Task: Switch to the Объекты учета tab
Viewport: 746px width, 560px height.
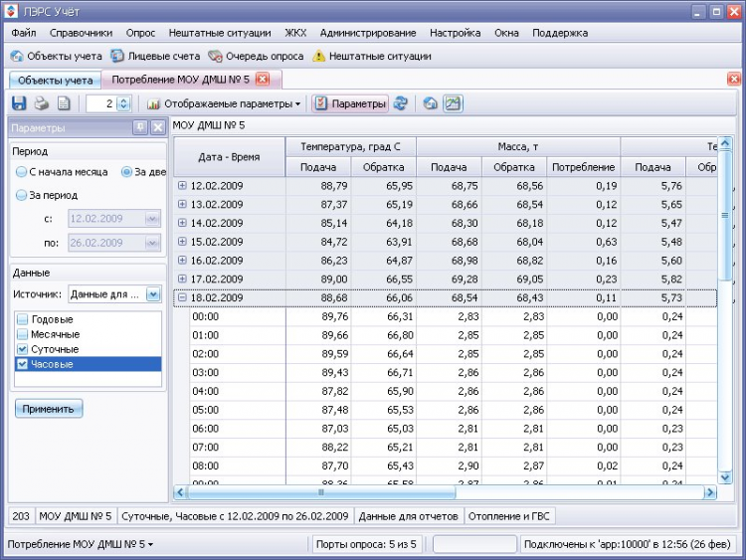Action: tap(56, 80)
